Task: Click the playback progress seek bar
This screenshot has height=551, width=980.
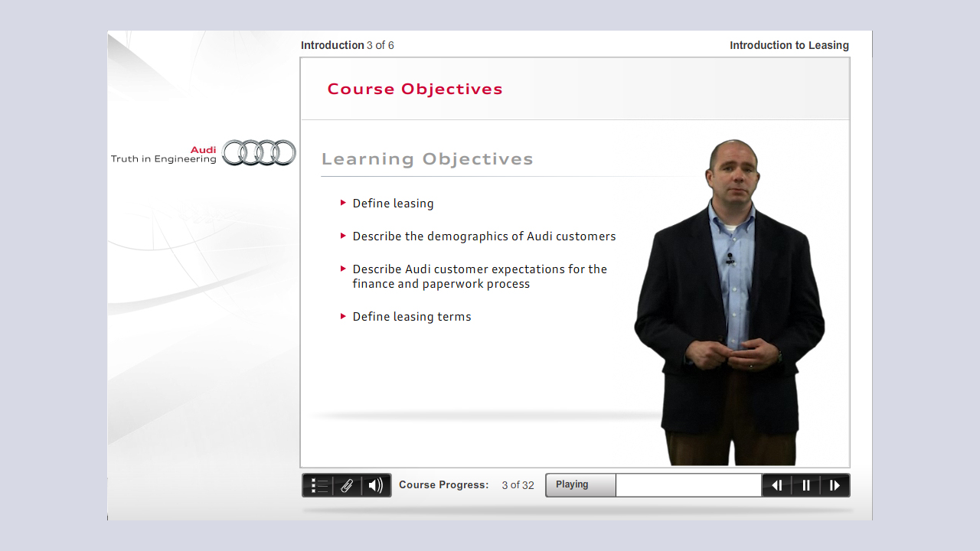Action: (x=688, y=484)
